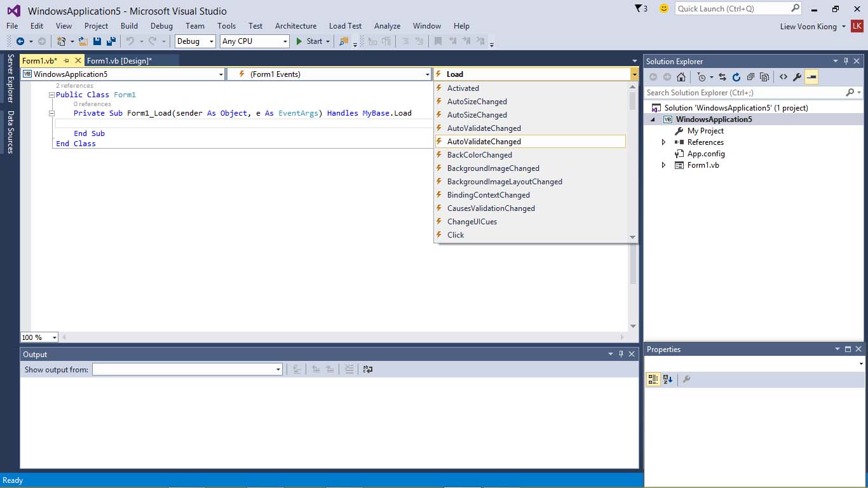Screen dimensions: 868x488
Task: Toggle Categorized view in Properties panel
Action: point(653,379)
